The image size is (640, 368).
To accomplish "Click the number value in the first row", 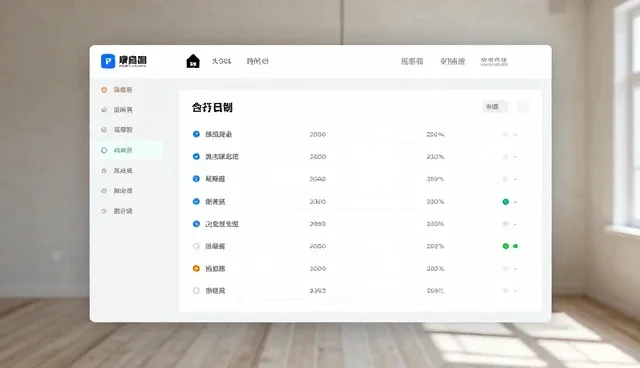I will pyautogui.click(x=318, y=134).
